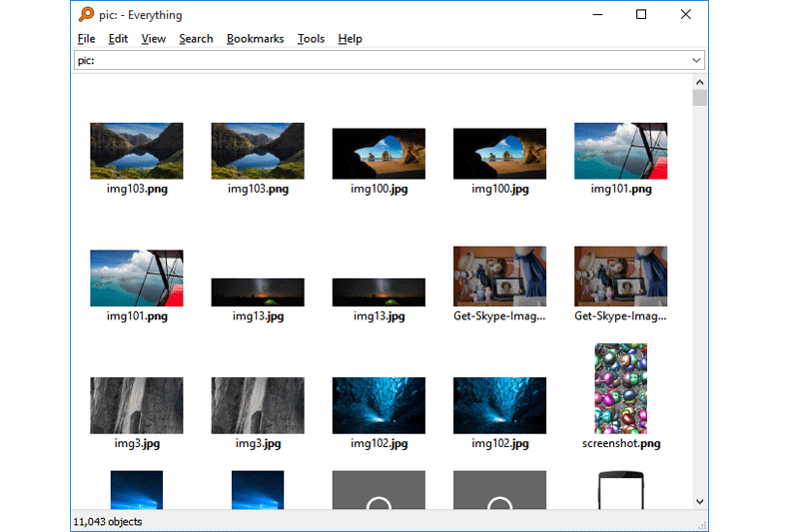Image resolution: width=799 pixels, height=532 pixels.
Task: Open the View menu
Action: coord(153,39)
